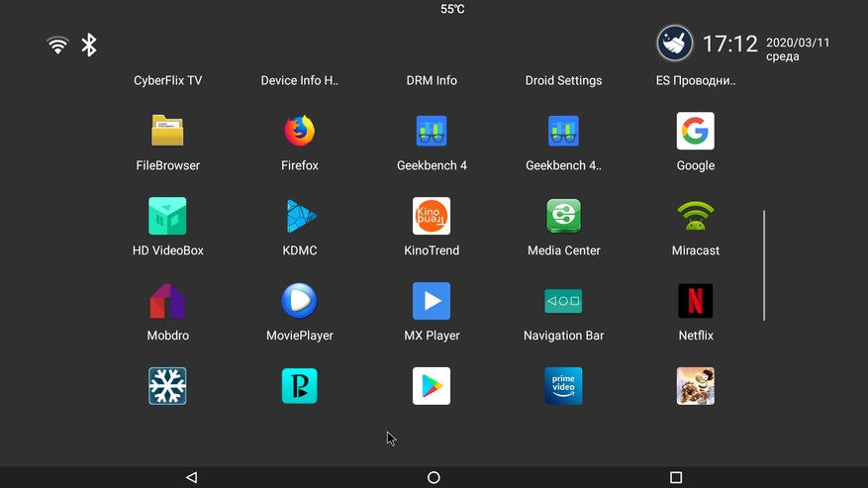Tap the Back navigation button
Image resolution: width=868 pixels, height=488 pixels.
pos(192,477)
